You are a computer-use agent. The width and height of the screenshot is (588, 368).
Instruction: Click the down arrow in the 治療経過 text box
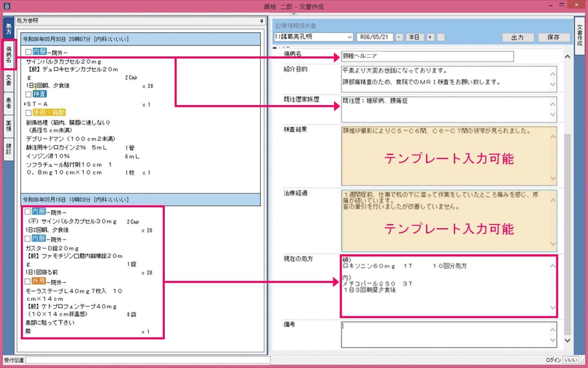553,244
